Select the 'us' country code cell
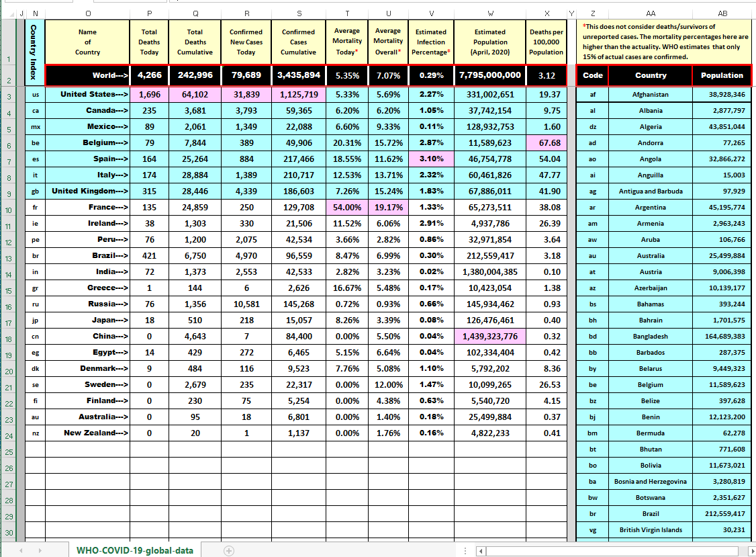Image resolution: width=756 pixels, height=557 pixels. (35, 95)
